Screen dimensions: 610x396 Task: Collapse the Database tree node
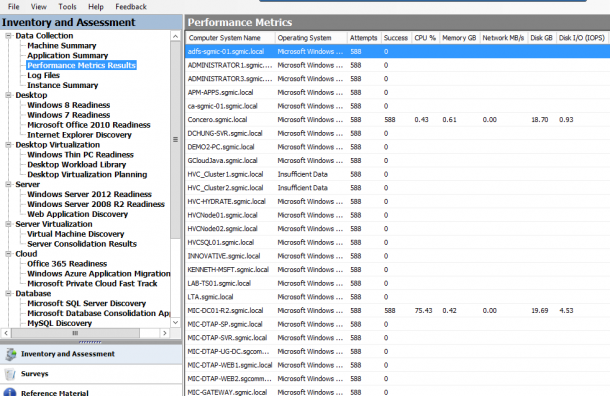click(x=8, y=293)
